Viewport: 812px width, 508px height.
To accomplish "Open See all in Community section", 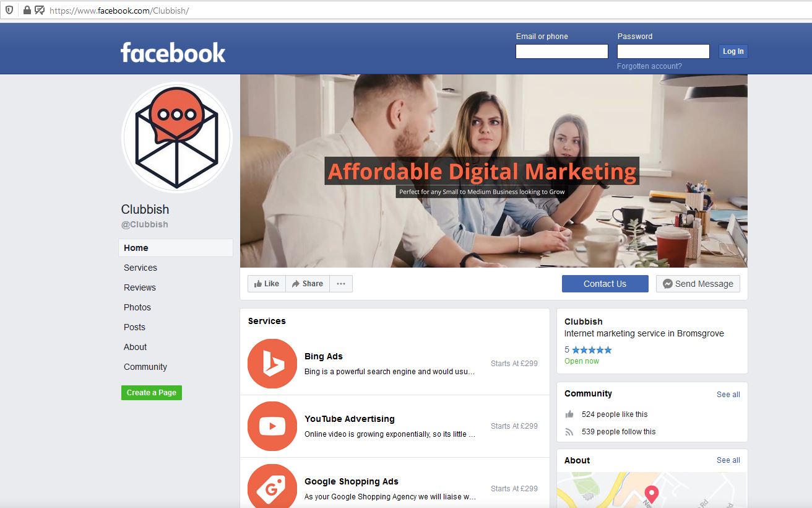I will click(728, 395).
